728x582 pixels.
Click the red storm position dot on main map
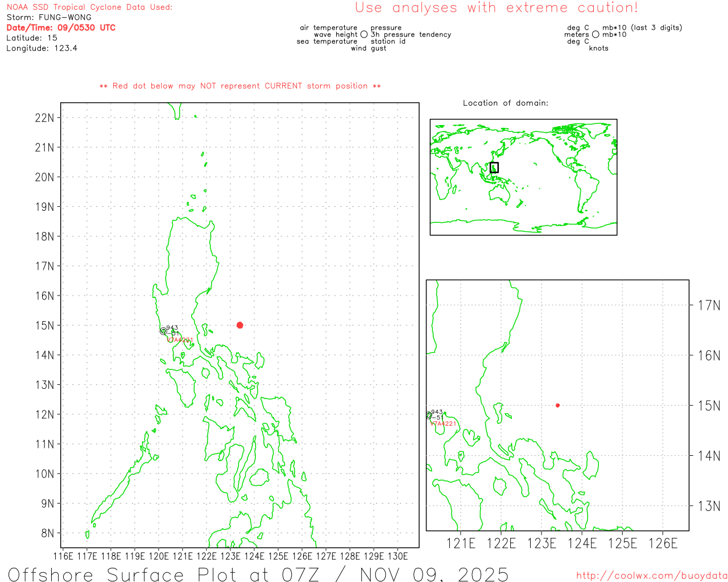[x=239, y=325]
